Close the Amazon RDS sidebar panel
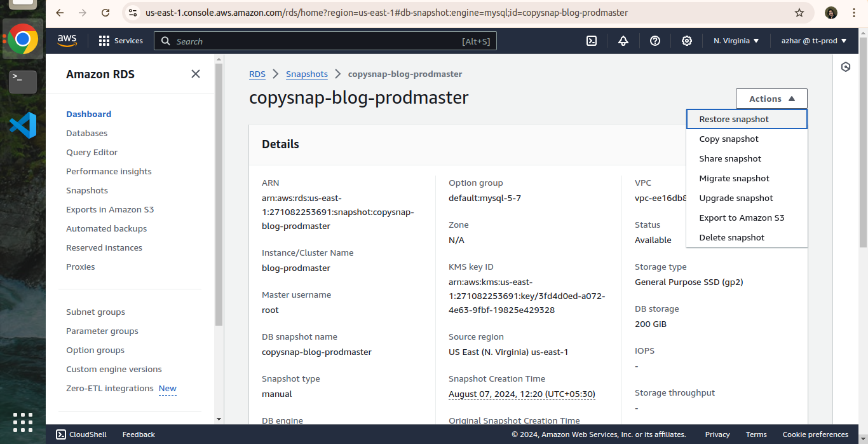The height and width of the screenshot is (444, 868). pyautogui.click(x=196, y=74)
